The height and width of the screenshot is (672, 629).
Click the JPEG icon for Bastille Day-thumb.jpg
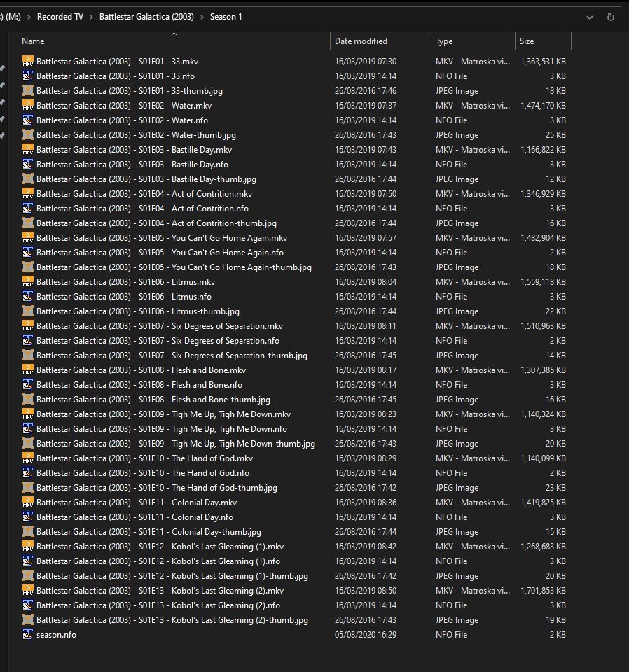coord(28,179)
